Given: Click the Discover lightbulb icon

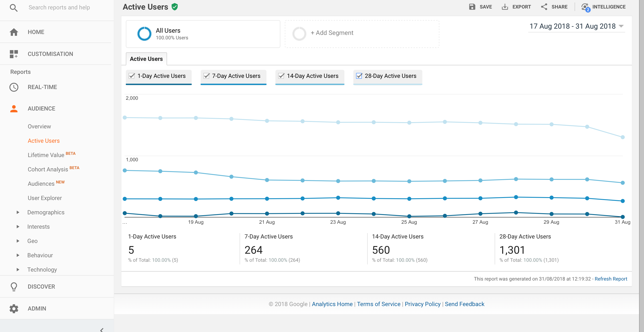Looking at the screenshot, I should click(x=14, y=287).
